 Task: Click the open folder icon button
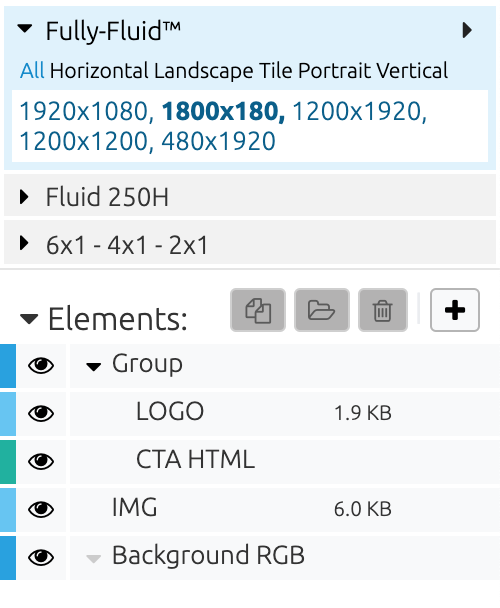pyautogui.click(x=322, y=310)
